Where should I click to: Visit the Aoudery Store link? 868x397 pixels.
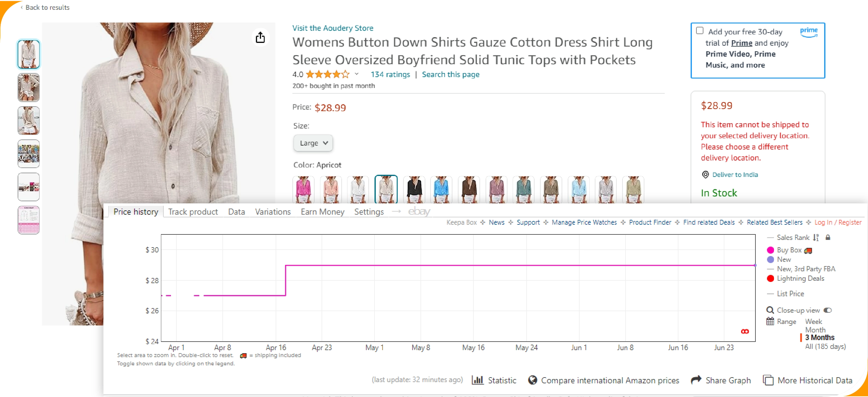(x=333, y=28)
